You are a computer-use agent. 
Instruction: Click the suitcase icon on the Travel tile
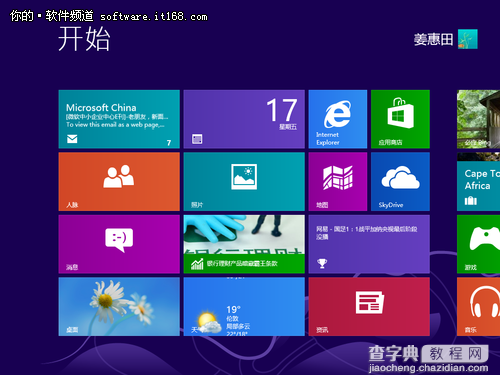pos(471,200)
